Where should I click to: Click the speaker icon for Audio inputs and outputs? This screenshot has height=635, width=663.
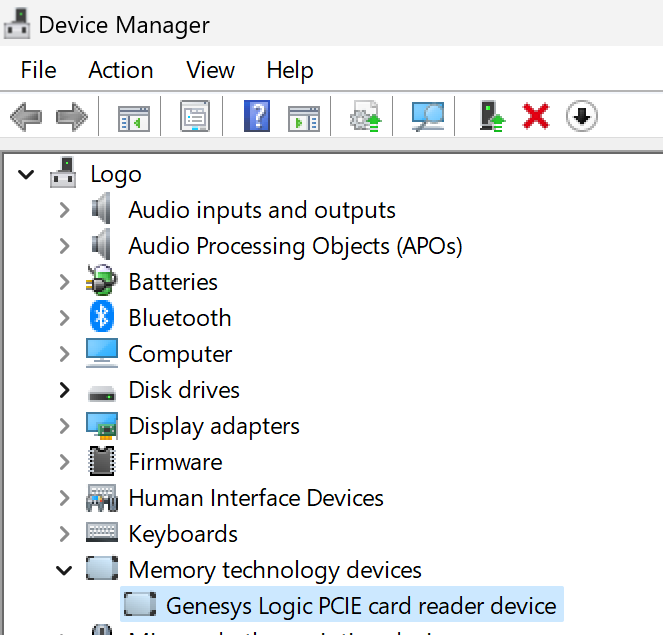(101, 208)
